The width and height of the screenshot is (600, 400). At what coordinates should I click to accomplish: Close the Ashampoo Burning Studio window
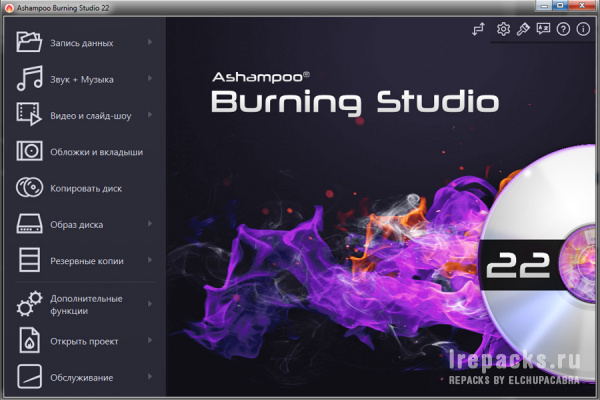(582, 5)
